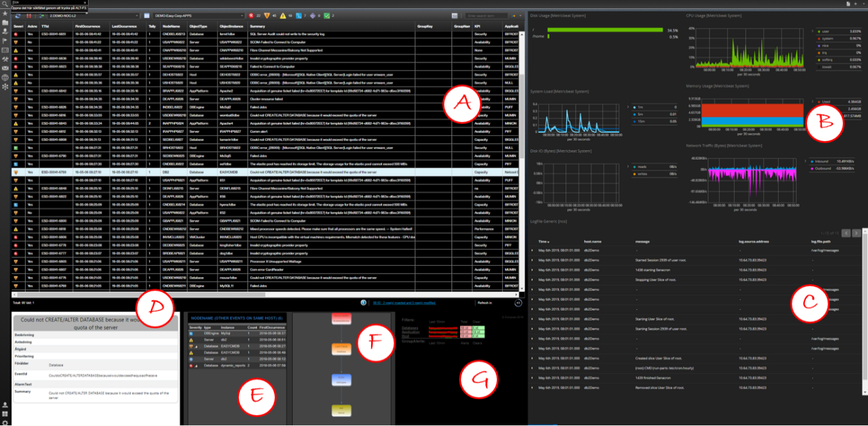Toggle the yellow warning severity filter showing 19

click(x=283, y=15)
